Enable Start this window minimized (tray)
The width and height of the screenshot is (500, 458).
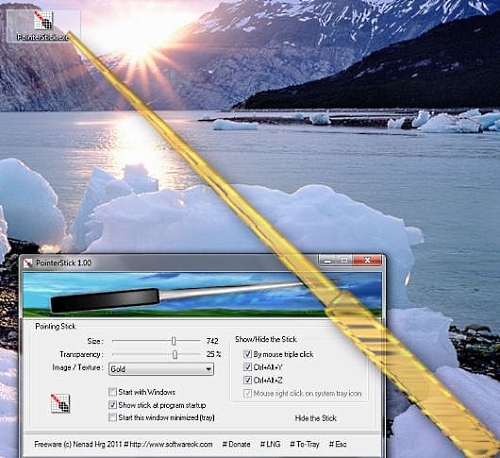113,417
